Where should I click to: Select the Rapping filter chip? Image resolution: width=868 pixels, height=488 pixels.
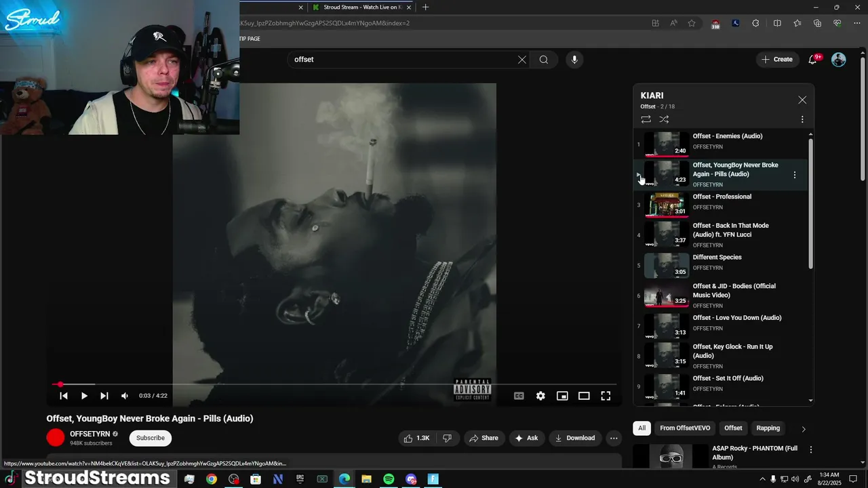coord(768,428)
